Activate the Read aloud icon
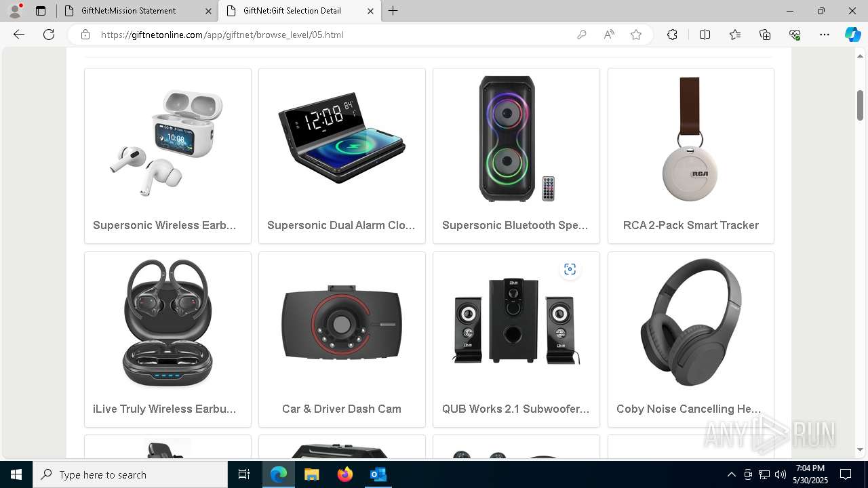Image resolution: width=868 pixels, height=488 pixels. pos(609,35)
